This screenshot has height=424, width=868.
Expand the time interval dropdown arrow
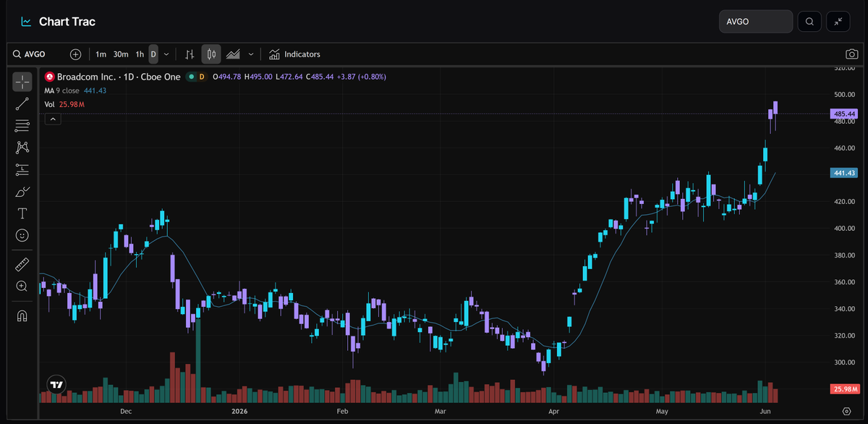click(166, 54)
